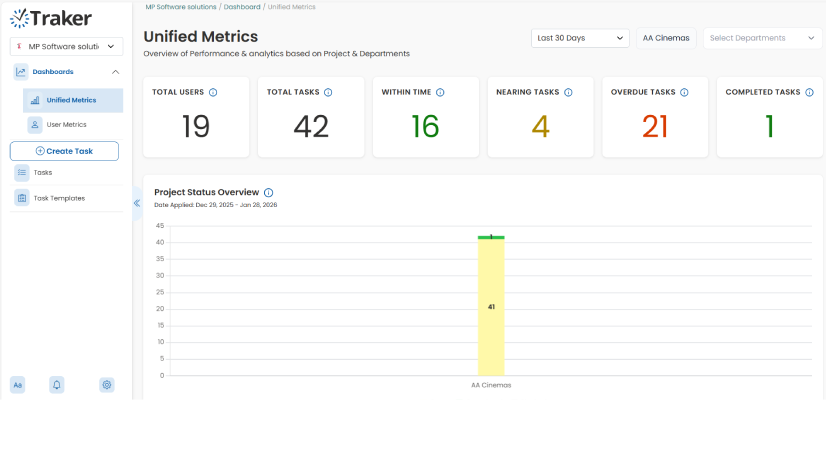Image resolution: width=827 pixels, height=465 pixels.
Task: Open the MP Software solutions workspace dropdown
Action: (x=66, y=46)
